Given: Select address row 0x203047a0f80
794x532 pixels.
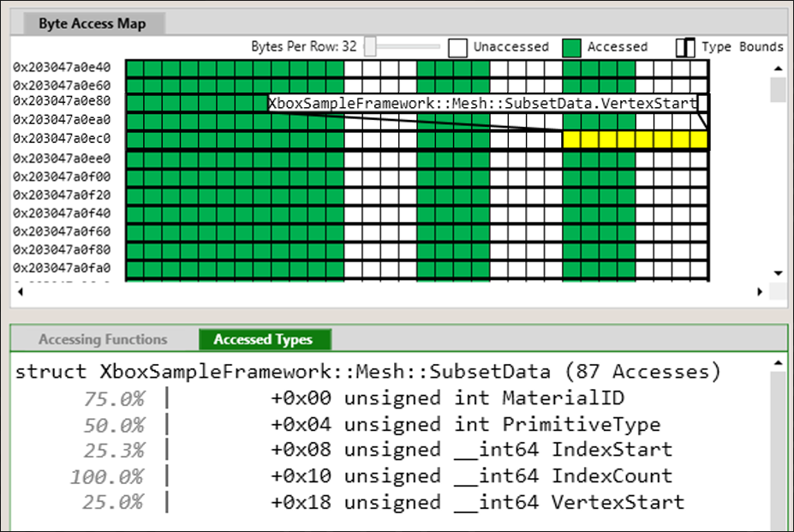Looking at the screenshot, I should 62,250.
